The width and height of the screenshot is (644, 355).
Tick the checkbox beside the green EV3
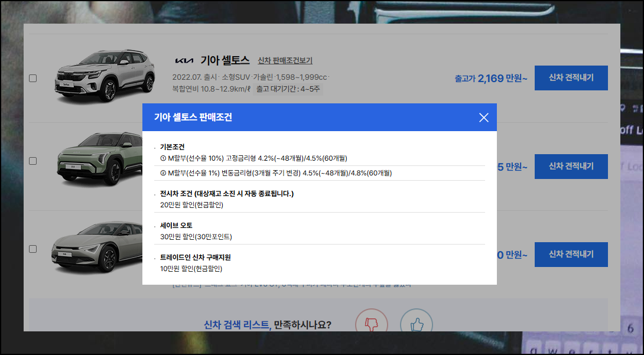[x=33, y=161]
